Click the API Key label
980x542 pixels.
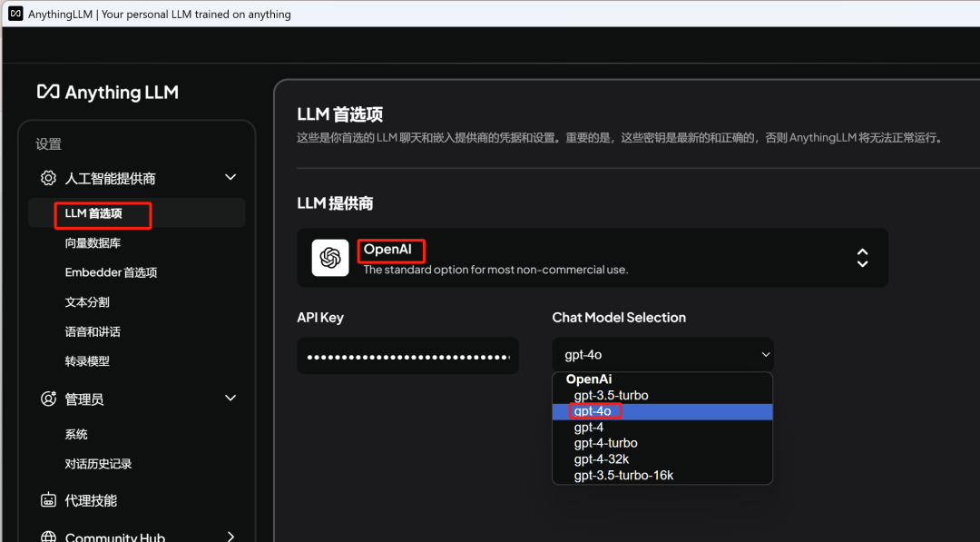[320, 318]
